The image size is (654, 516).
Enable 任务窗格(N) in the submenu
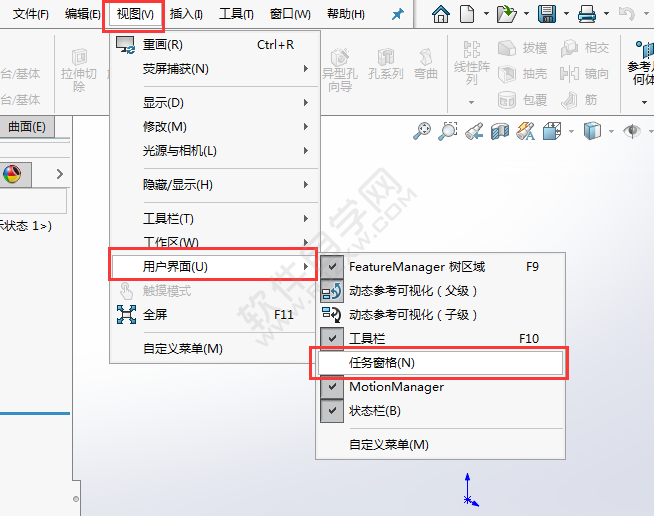(440, 362)
